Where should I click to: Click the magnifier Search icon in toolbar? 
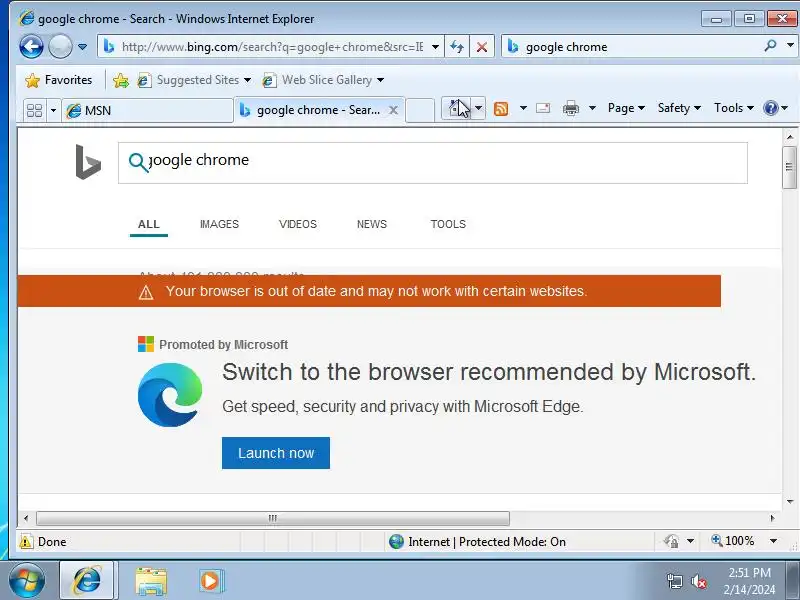pos(770,46)
